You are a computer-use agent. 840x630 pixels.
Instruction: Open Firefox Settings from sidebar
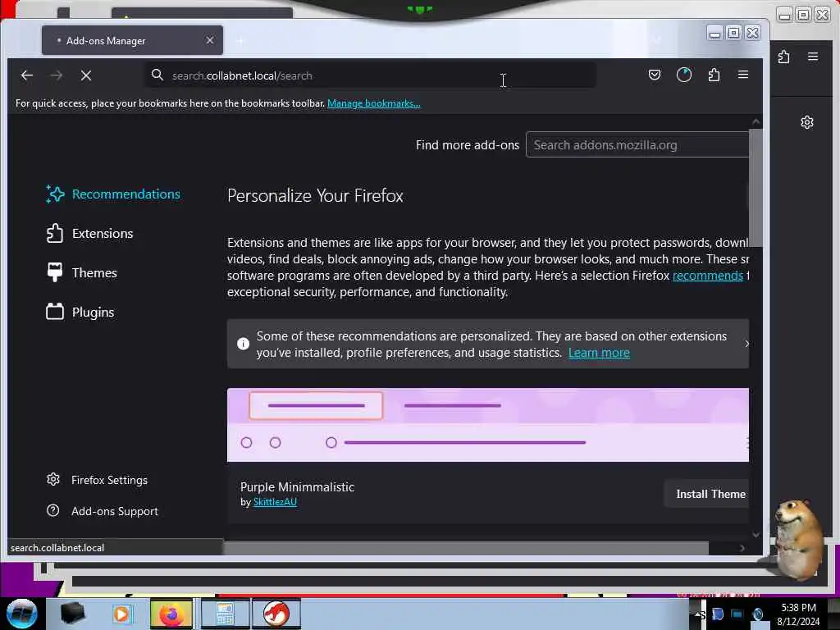pos(97,480)
